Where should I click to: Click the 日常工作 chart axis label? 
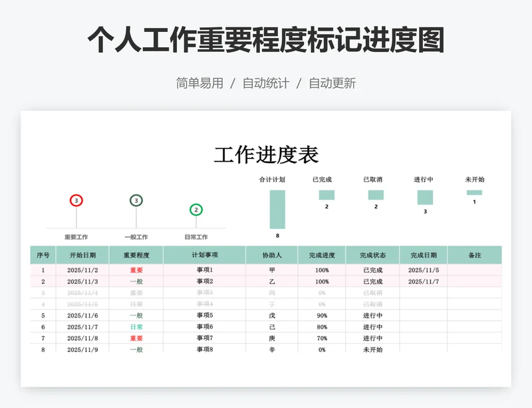(x=196, y=237)
